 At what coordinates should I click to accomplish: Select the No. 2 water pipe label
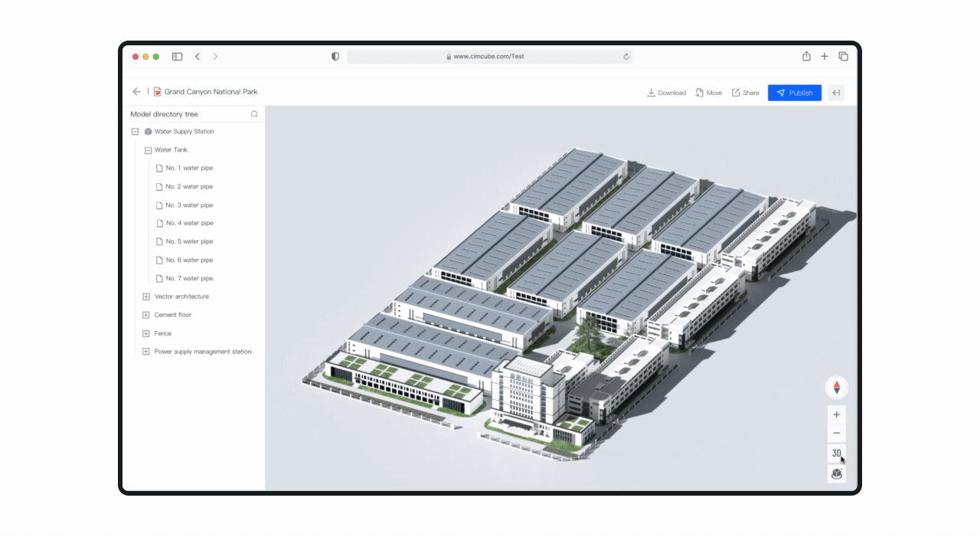point(189,187)
